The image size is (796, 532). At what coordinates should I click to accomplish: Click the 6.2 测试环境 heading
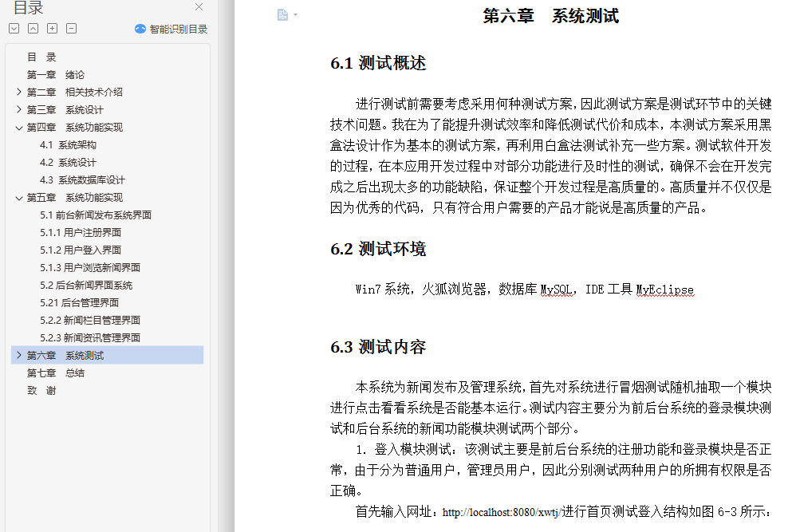tap(378, 249)
